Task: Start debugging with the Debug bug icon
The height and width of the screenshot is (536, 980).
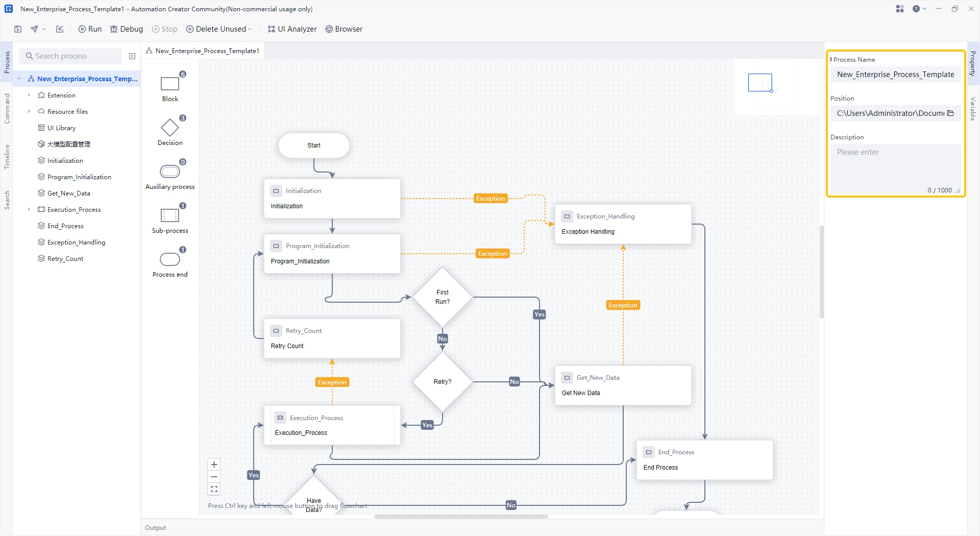Action: pos(126,29)
